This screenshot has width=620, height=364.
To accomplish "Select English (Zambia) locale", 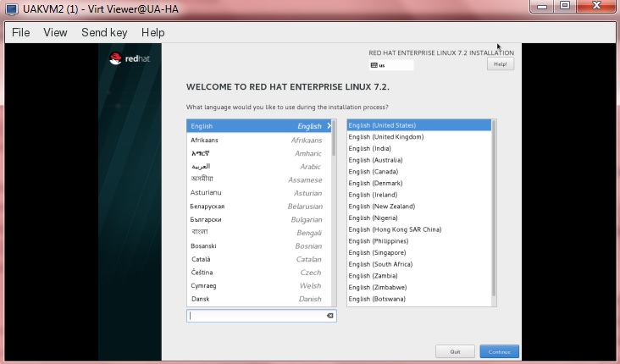I will coord(419,275).
